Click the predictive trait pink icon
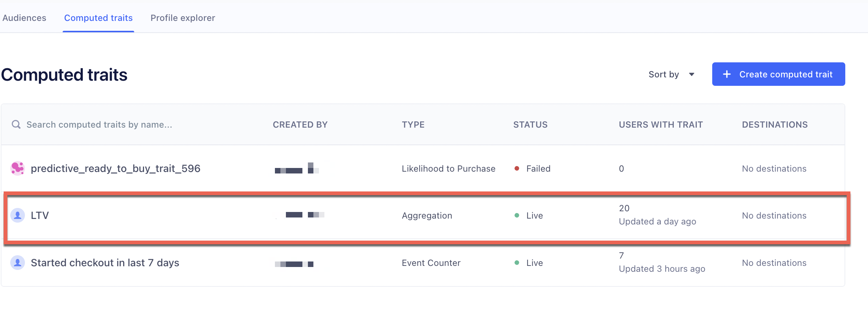 point(17,168)
